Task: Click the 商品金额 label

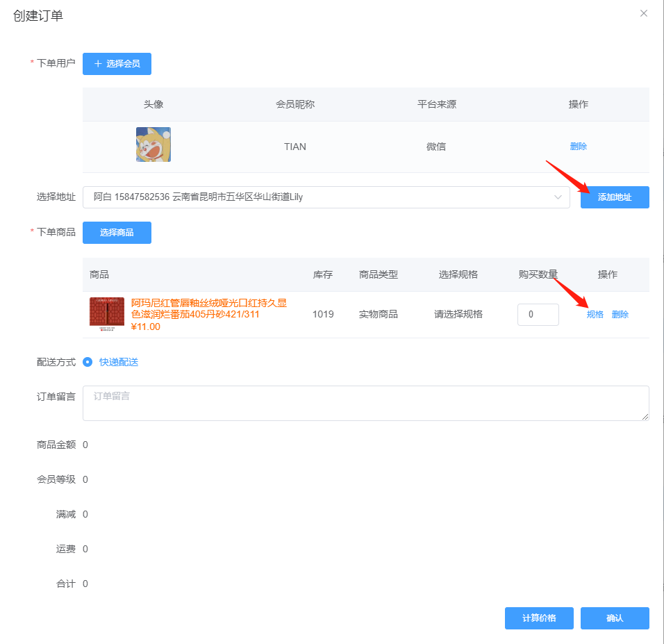Action: click(56, 445)
